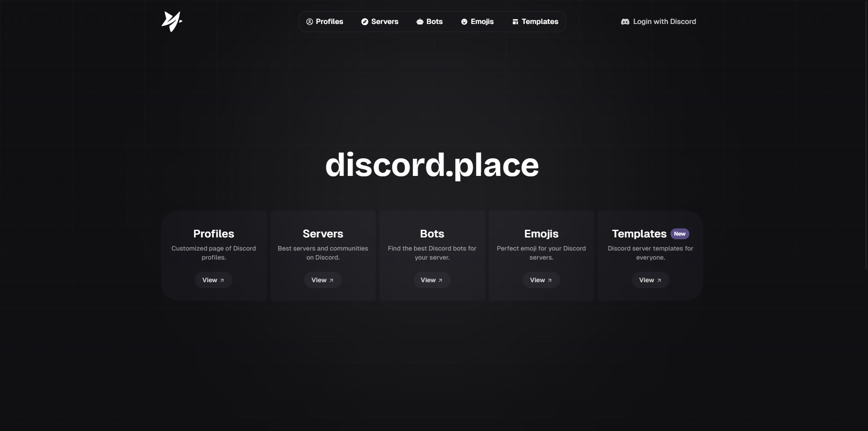Screen dimensions: 868x431
Task: Open the Emojis navigation item
Action: coord(477,22)
